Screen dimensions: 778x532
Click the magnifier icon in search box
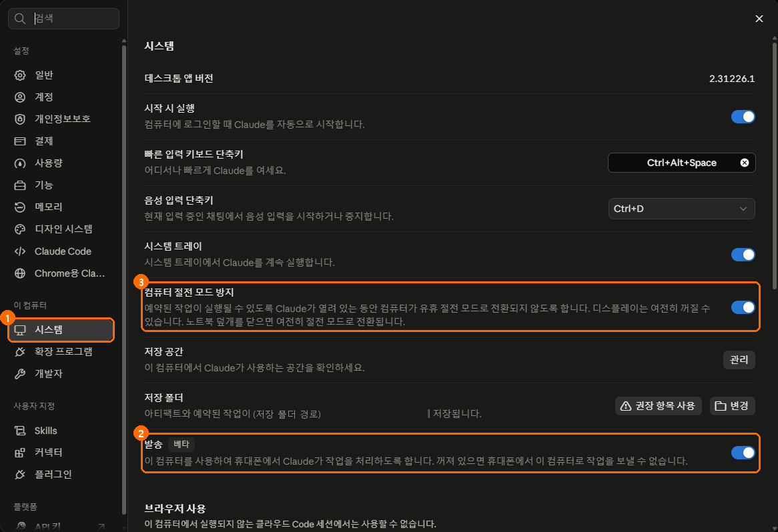(20, 19)
